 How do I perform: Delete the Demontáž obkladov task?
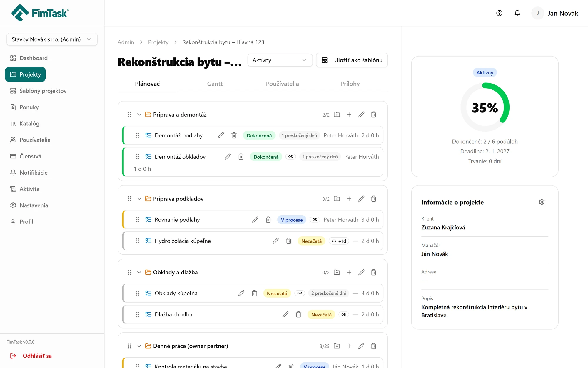[x=241, y=157]
